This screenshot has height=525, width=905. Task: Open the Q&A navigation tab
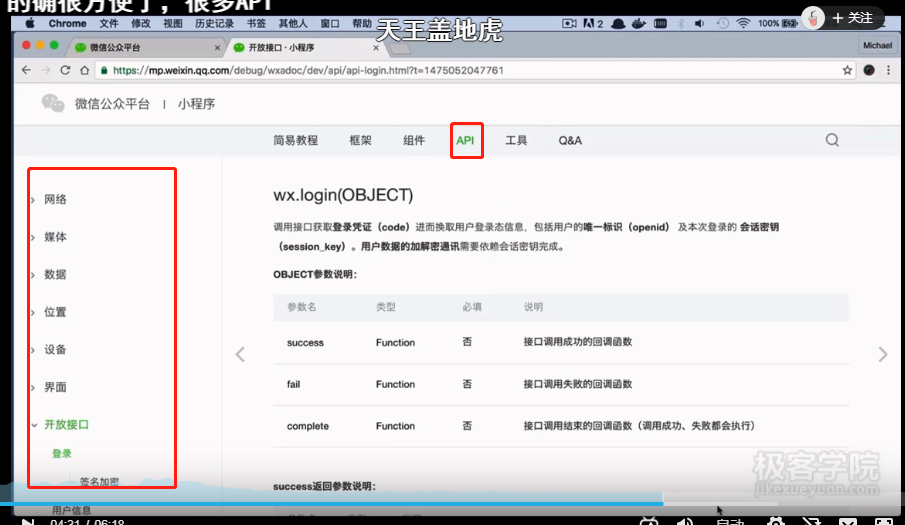coord(570,140)
